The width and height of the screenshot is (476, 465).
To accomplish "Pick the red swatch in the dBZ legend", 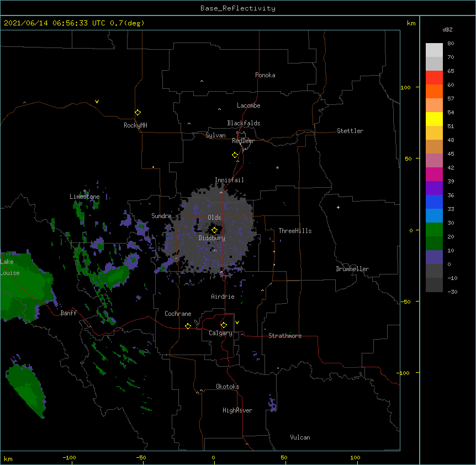I will point(434,78).
